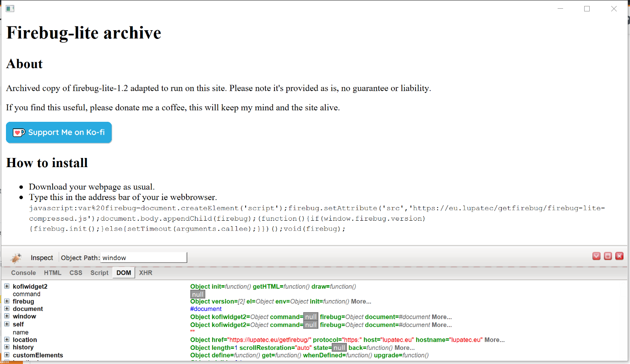Click the location property label
This screenshot has height=364, width=630.
coord(25,340)
